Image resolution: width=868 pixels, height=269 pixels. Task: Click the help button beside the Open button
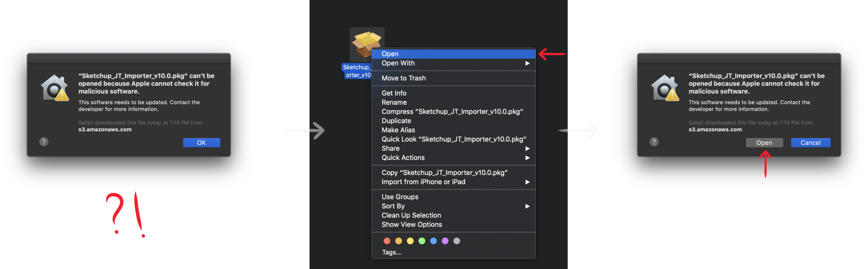654,142
